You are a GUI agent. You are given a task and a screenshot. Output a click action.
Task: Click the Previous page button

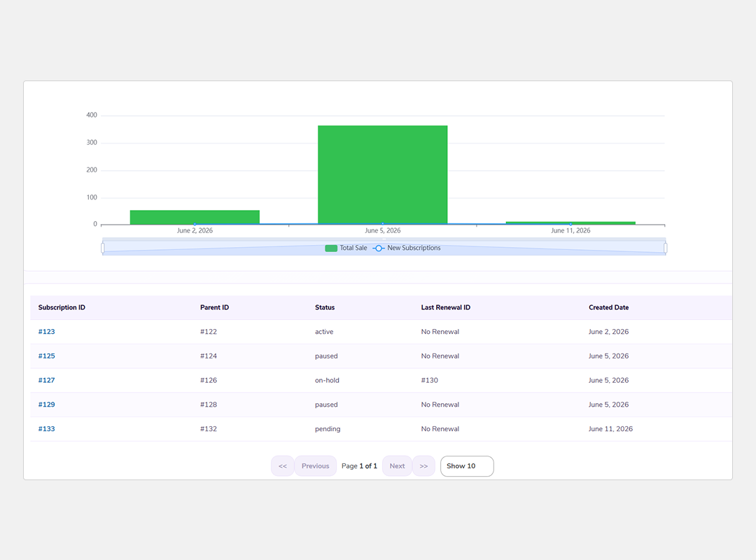(315, 466)
